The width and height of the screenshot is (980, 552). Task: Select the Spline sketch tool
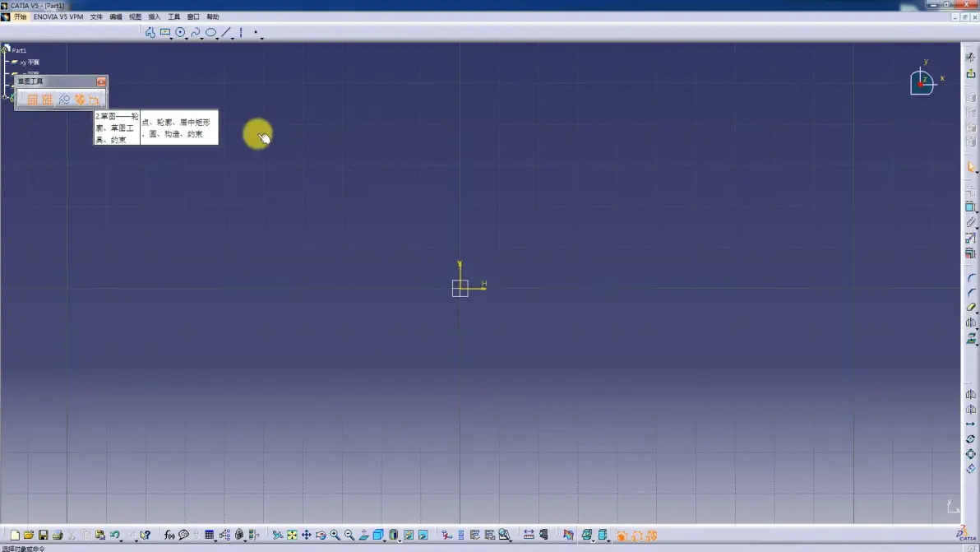click(196, 32)
